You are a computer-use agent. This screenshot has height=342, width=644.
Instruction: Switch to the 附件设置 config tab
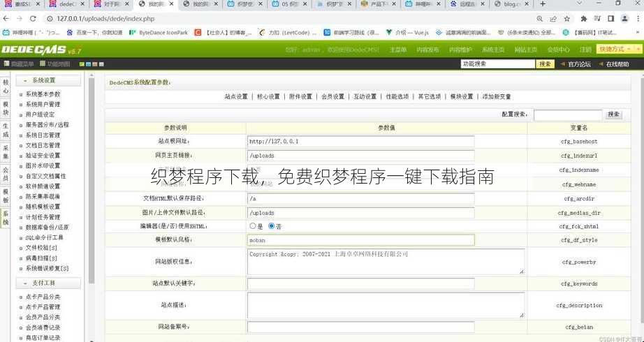coord(300,97)
